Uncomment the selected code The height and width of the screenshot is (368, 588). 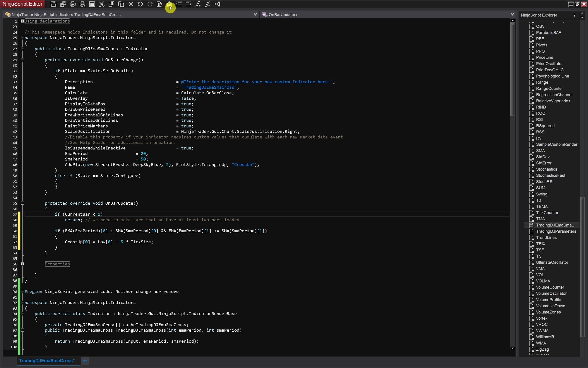pos(208,4)
